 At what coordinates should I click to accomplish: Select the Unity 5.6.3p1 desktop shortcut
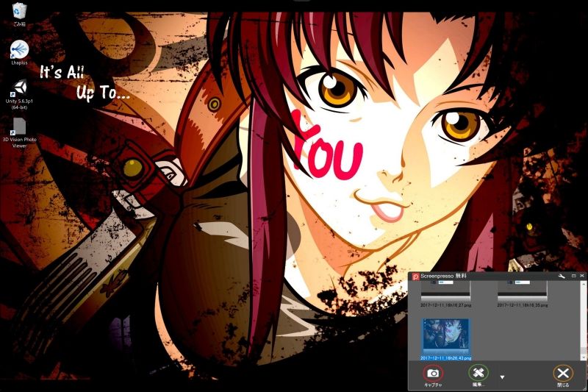point(19,94)
